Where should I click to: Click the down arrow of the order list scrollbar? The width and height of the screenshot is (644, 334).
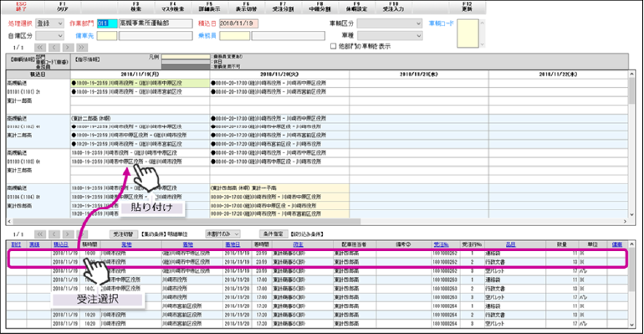point(631,325)
